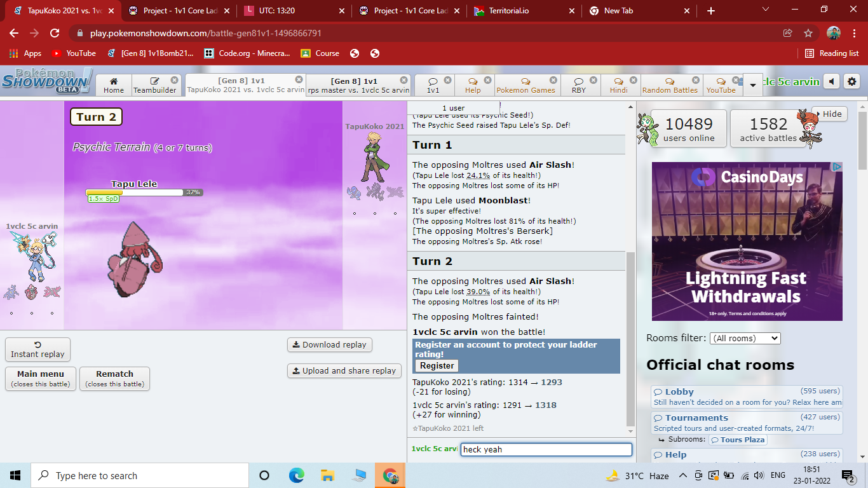
Task: Close the Teambuilder tab
Action: (173, 80)
